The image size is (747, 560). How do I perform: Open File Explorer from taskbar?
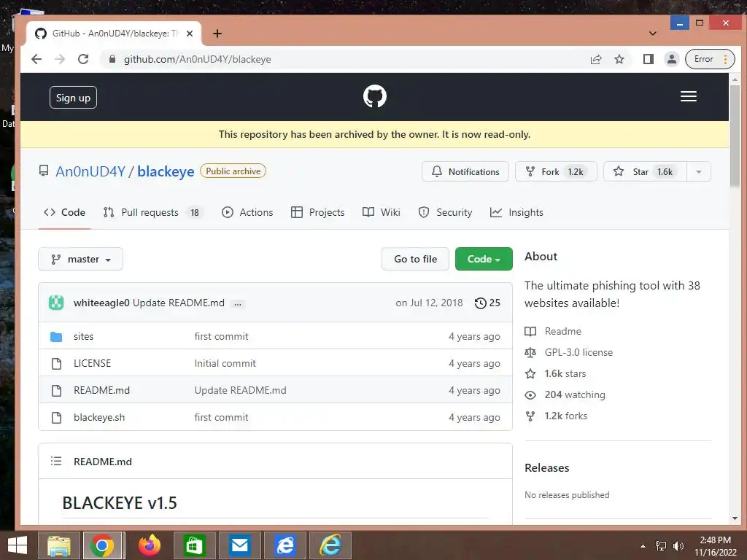[58, 545]
